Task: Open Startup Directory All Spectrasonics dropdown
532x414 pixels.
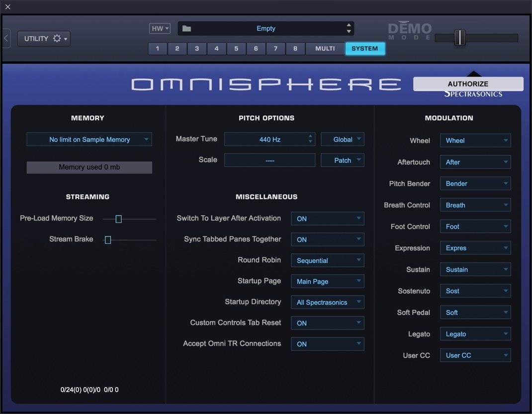Action: pos(328,302)
